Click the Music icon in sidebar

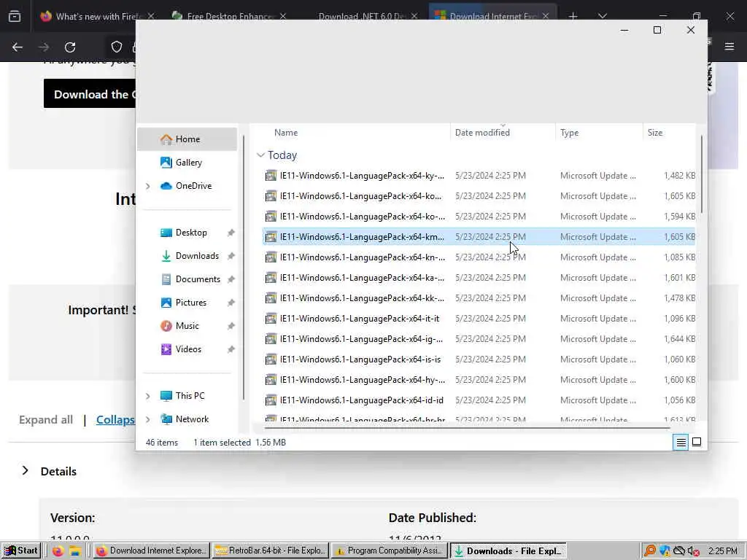tap(166, 326)
